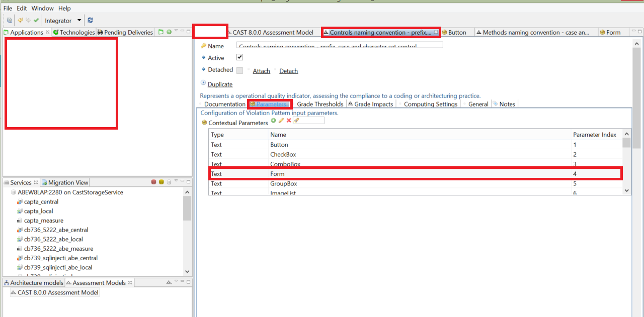
Task: Select cb739_sqlinjecti_abe_central in Services
Action: (x=61, y=258)
